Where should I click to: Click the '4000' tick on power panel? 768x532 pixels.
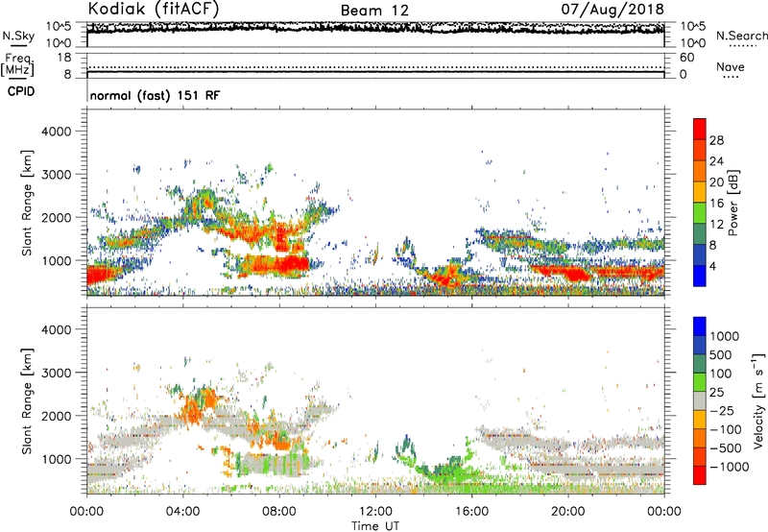tap(56, 132)
